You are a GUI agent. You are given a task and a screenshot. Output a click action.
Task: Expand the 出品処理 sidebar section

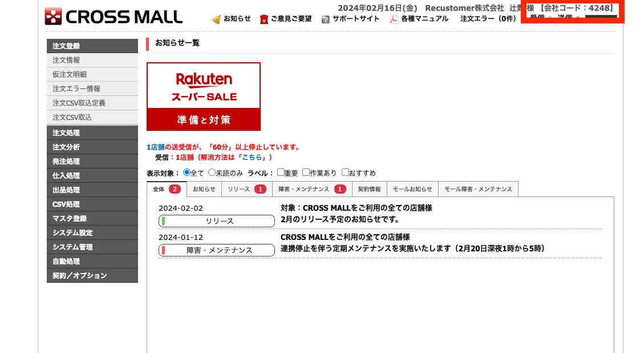click(92, 190)
